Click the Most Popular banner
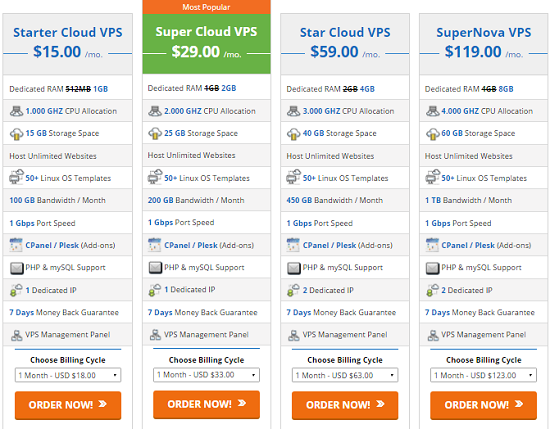The height and width of the screenshot is (429, 550). pos(206,7)
